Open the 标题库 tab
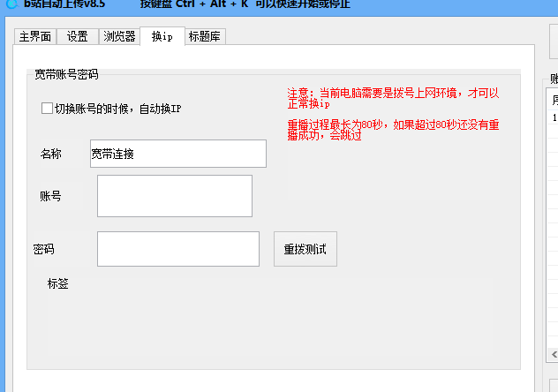This screenshot has width=558, height=392. point(205,36)
